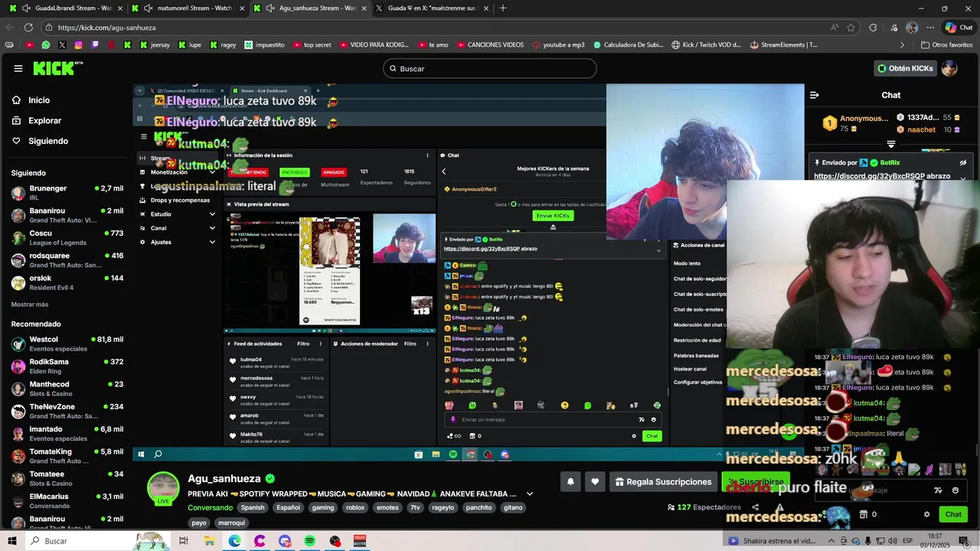Open Explorar in the sidebar

pyautogui.click(x=37, y=120)
